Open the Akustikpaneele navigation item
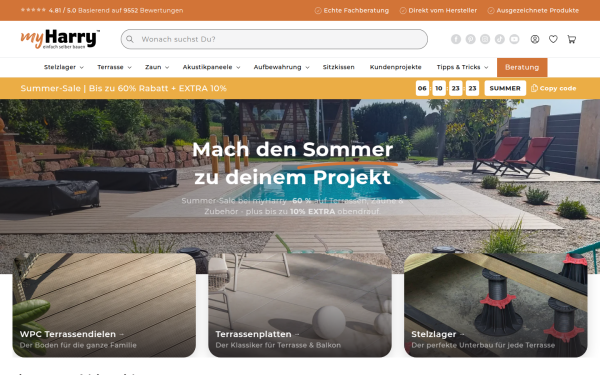 [207, 67]
